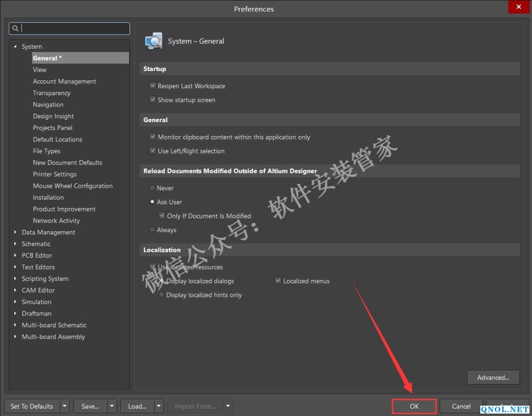Select the Never radio option

pos(152,188)
